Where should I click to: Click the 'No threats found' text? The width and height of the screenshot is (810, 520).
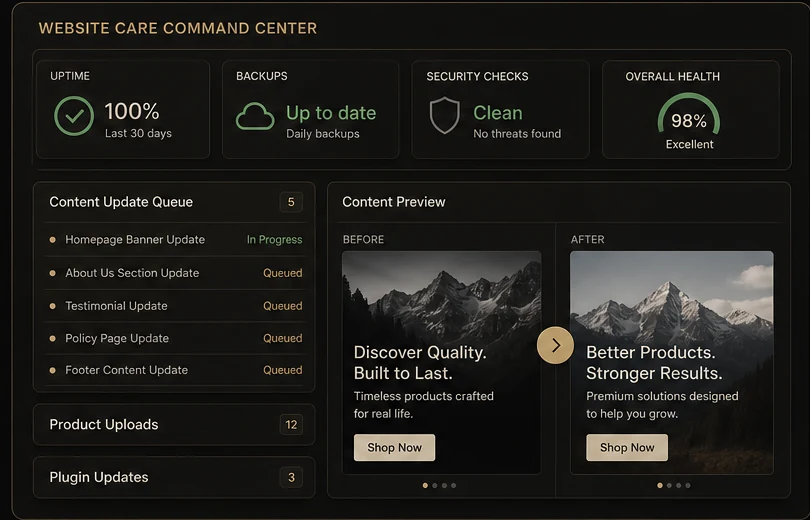pyautogui.click(x=517, y=134)
